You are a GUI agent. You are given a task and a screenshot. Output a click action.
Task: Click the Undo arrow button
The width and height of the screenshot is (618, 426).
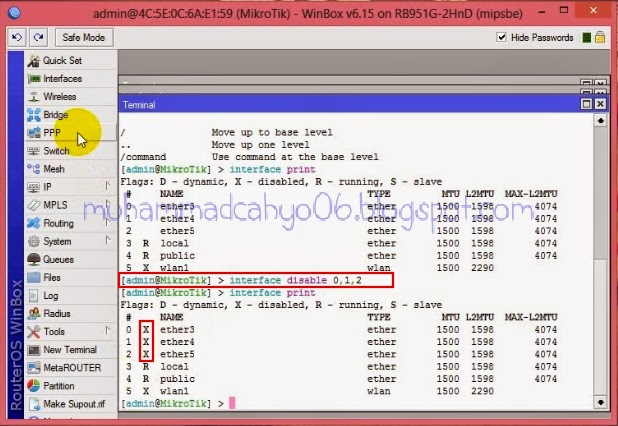(x=17, y=37)
